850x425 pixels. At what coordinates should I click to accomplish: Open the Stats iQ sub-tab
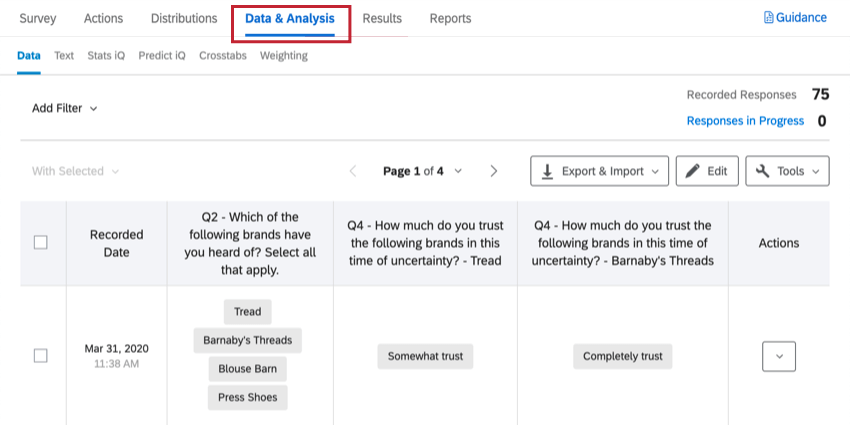[x=106, y=55]
